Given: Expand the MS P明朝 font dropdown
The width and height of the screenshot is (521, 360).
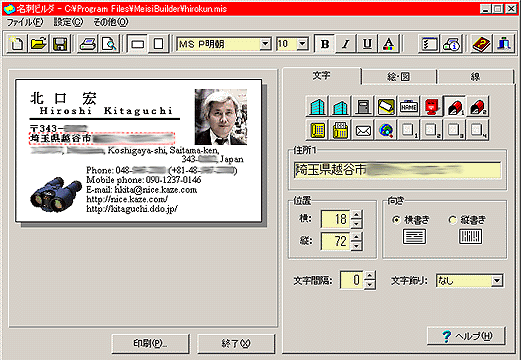Looking at the screenshot, I should tap(265, 44).
